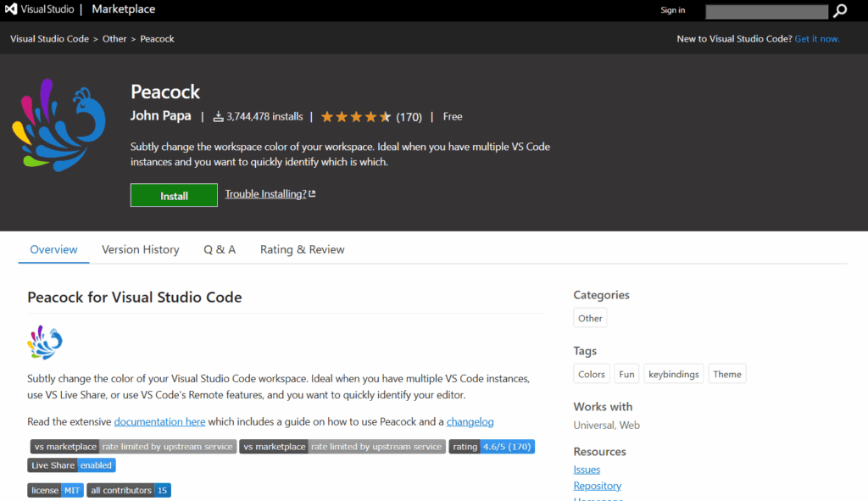Switch to the Version History tab
Image resolution: width=868 pixels, height=501 pixels.
click(141, 250)
